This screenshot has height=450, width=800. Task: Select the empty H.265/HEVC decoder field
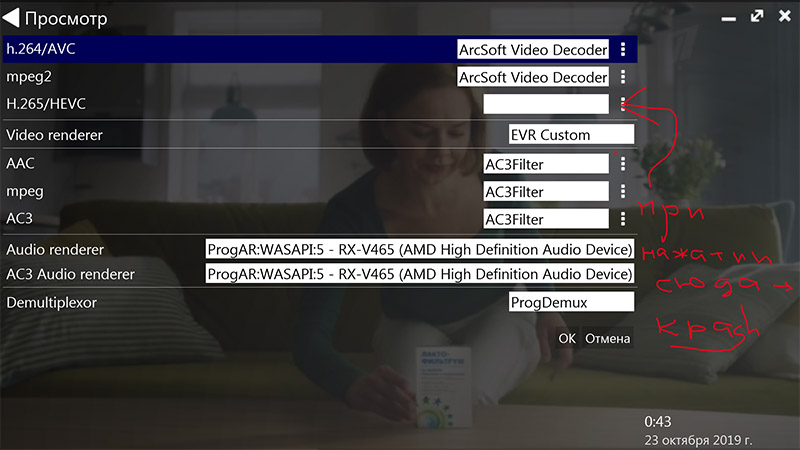pyautogui.click(x=545, y=104)
